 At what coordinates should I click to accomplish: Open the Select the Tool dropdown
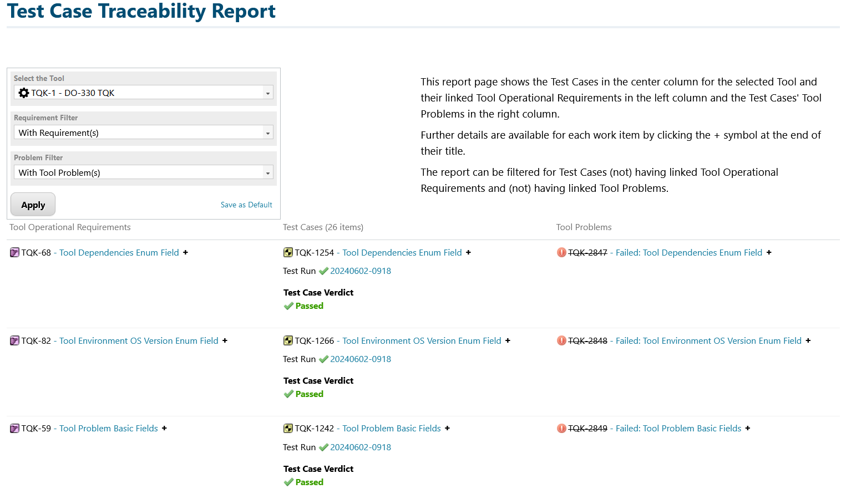143,93
